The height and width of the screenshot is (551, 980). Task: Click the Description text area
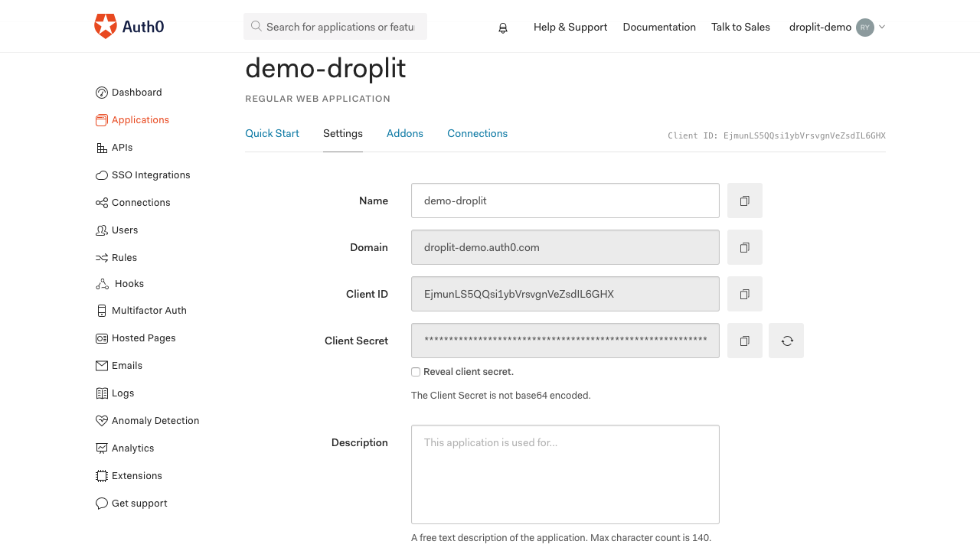tap(565, 474)
